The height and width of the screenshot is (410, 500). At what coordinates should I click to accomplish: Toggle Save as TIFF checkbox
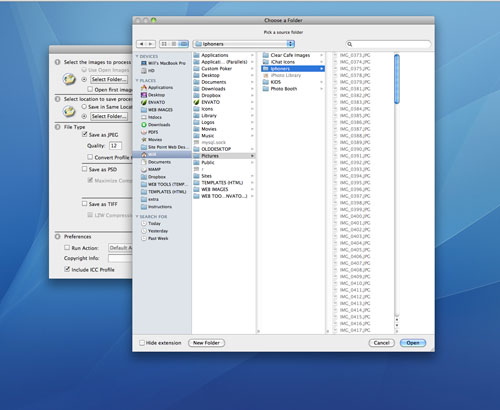pos(85,204)
